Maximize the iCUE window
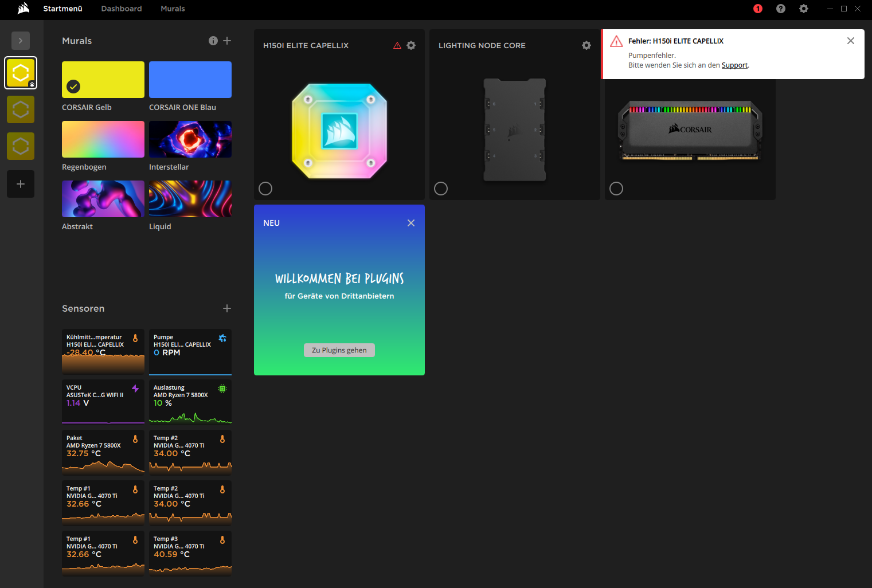 [x=844, y=9]
